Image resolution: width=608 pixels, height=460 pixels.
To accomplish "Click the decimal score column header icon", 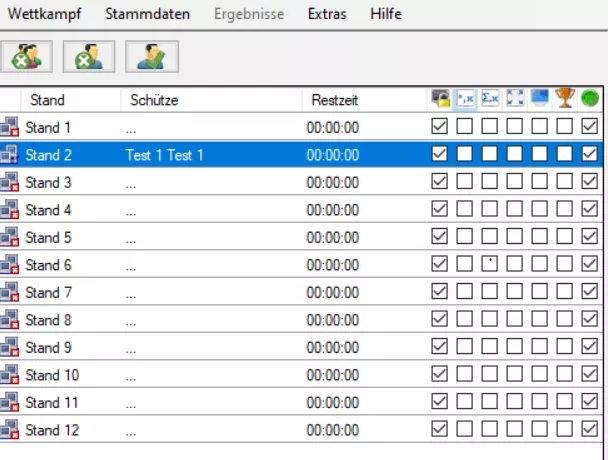I will [x=465, y=99].
